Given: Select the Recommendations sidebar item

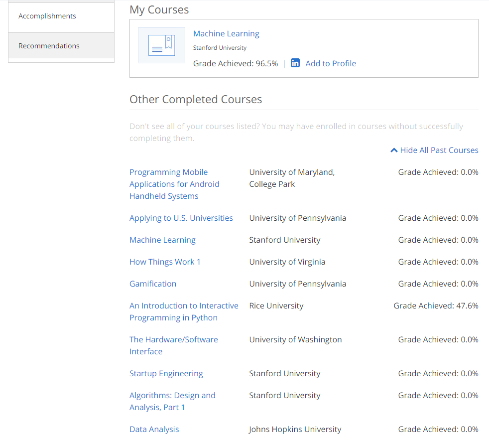Looking at the screenshot, I should [x=49, y=45].
